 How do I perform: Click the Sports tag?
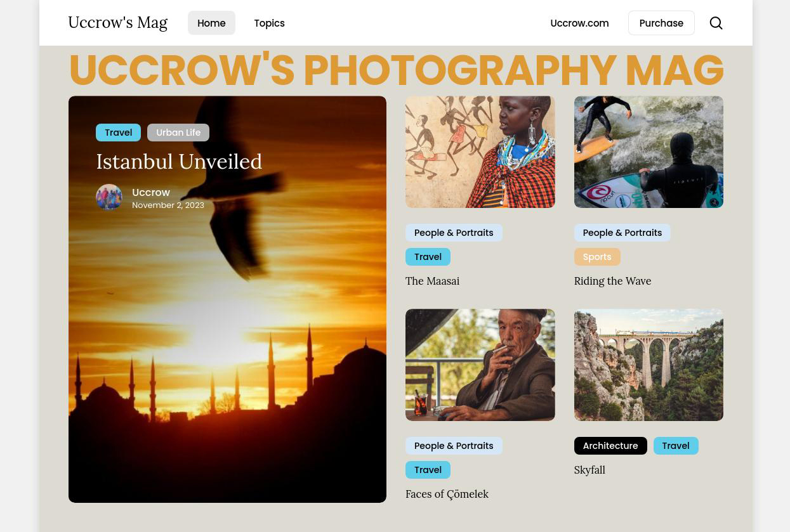(x=597, y=257)
